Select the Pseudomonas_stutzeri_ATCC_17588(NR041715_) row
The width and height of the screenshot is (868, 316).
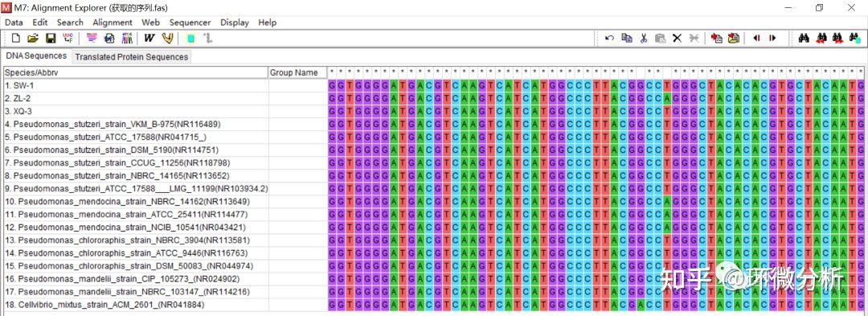click(x=136, y=137)
